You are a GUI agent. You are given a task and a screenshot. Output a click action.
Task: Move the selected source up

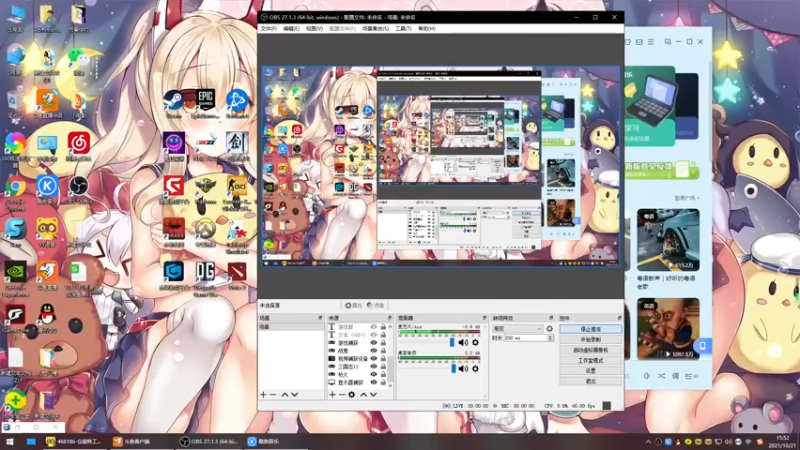tap(363, 394)
